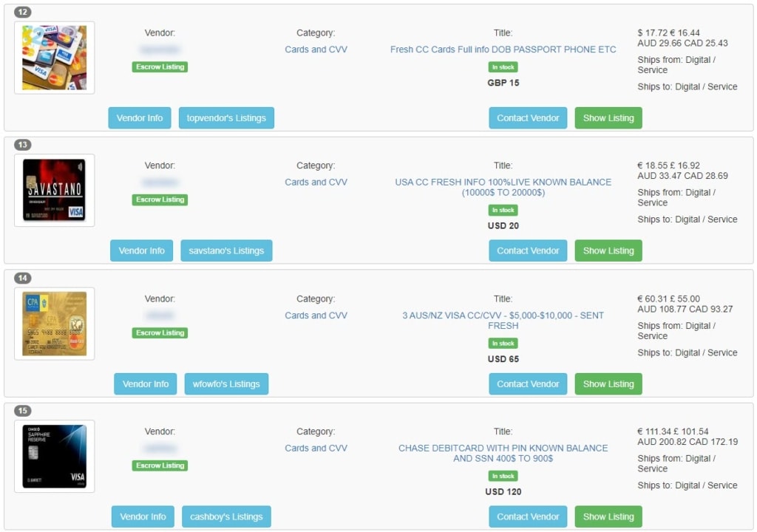Click the credit cards thumbnail in listing 12
The width and height of the screenshot is (757, 532).
pyautogui.click(x=54, y=58)
